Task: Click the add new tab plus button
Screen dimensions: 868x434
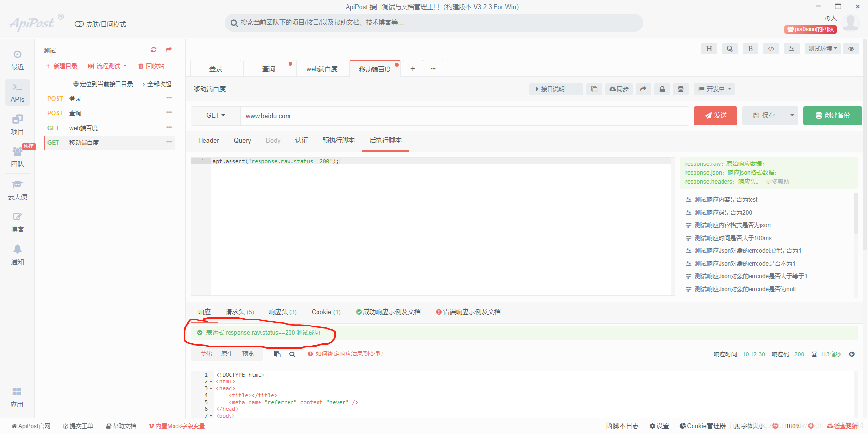Action: pyautogui.click(x=413, y=69)
